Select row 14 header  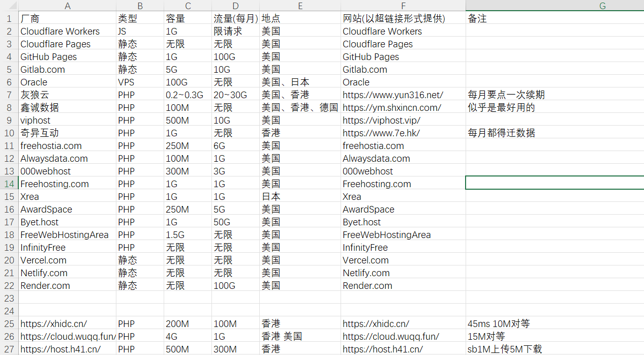[x=9, y=184]
